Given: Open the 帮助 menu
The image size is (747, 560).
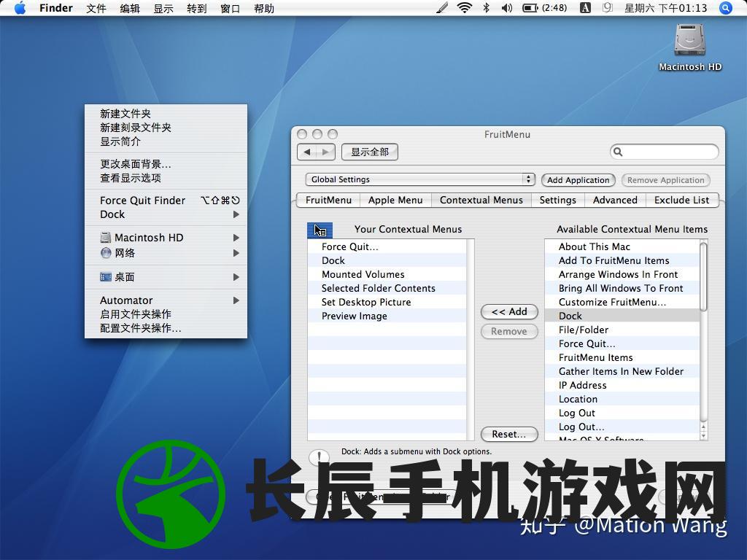Looking at the screenshot, I should pos(264,8).
